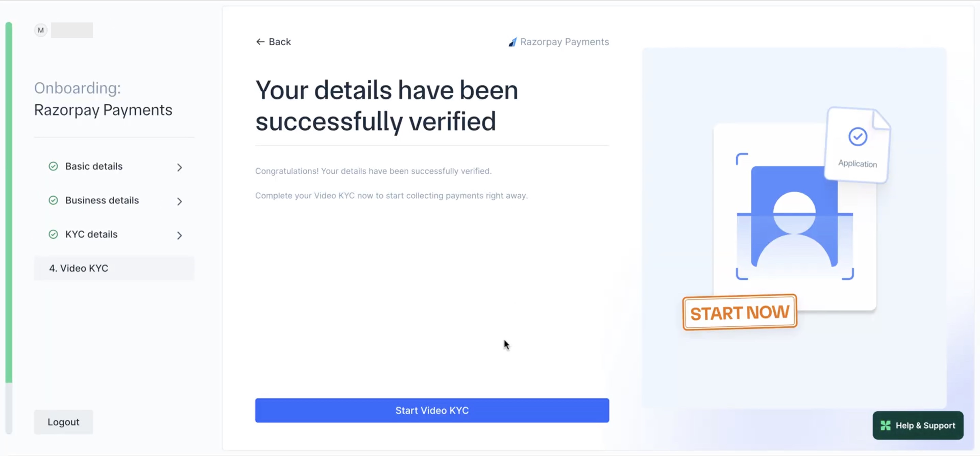
Task: Click the green checkmark beside KYC details
Action: click(53, 234)
